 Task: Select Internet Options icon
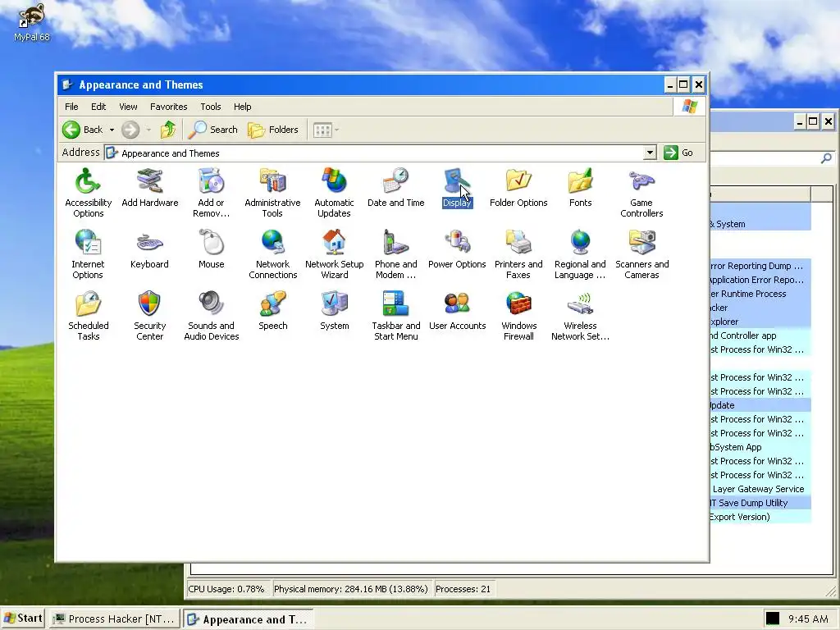tap(88, 254)
